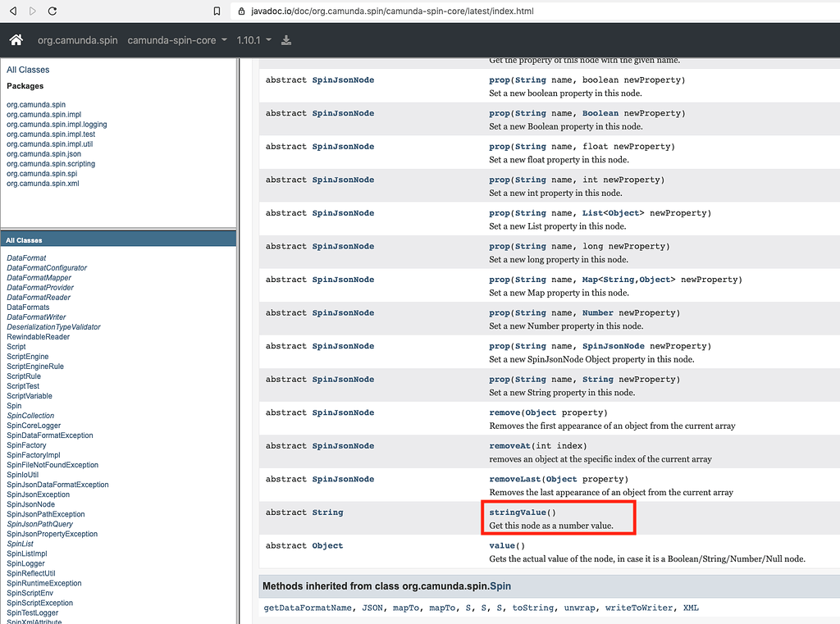This screenshot has height=624, width=840.
Task: Open camunda-spin-core artifact dropdown
Action: (177, 40)
